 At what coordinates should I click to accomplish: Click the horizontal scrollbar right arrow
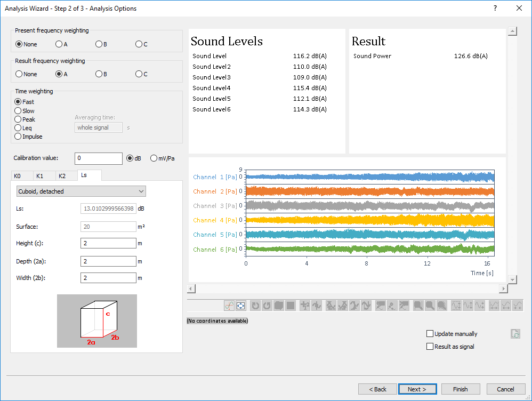pos(503,288)
